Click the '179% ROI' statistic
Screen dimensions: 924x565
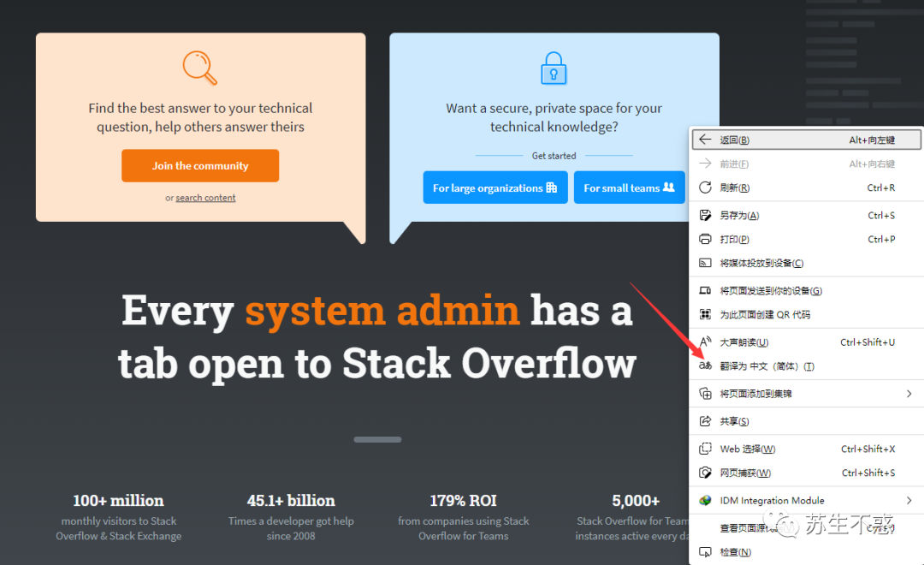point(463,500)
